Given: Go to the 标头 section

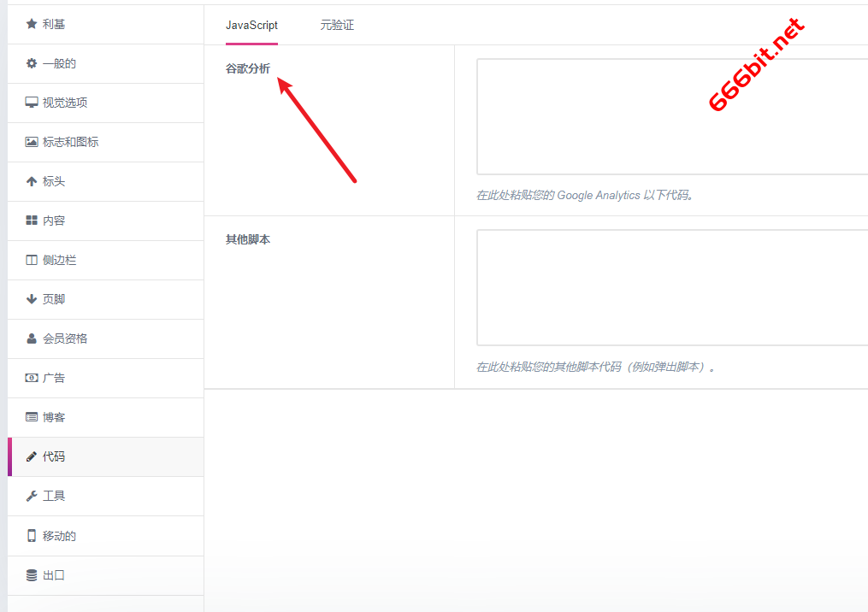Looking at the screenshot, I should pyautogui.click(x=106, y=181).
